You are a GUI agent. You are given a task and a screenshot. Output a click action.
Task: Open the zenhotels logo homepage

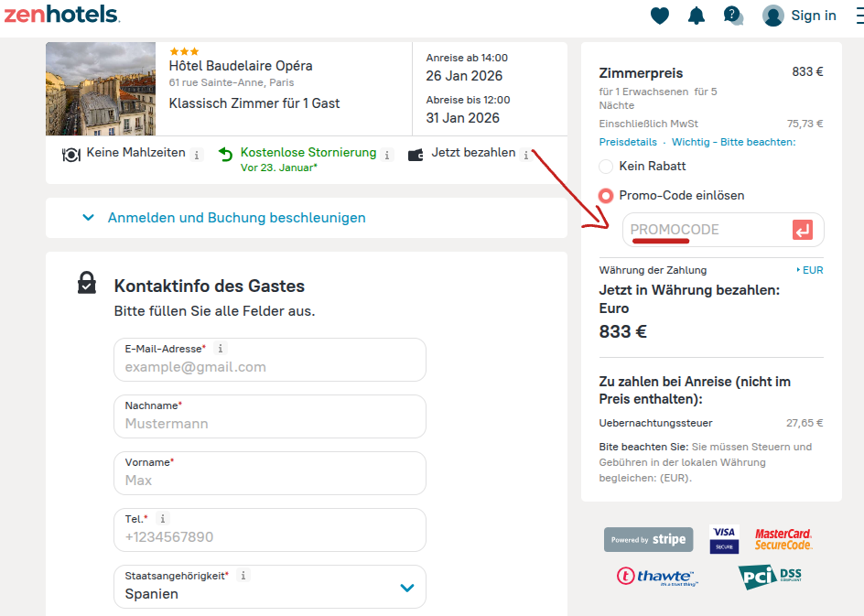click(61, 15)
